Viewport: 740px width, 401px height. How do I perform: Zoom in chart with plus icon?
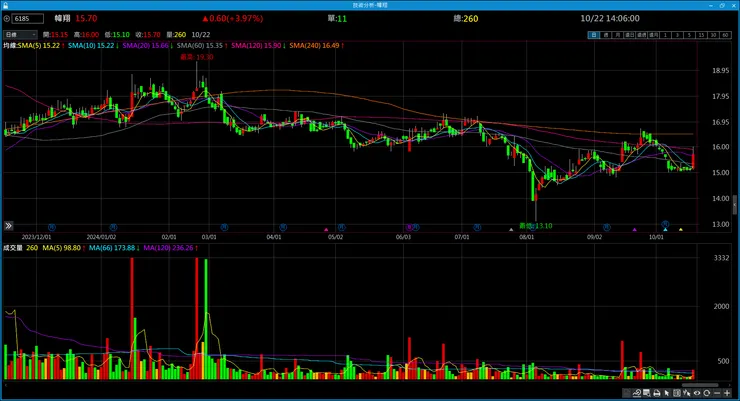pyautogui.click(x=727, y=393)
